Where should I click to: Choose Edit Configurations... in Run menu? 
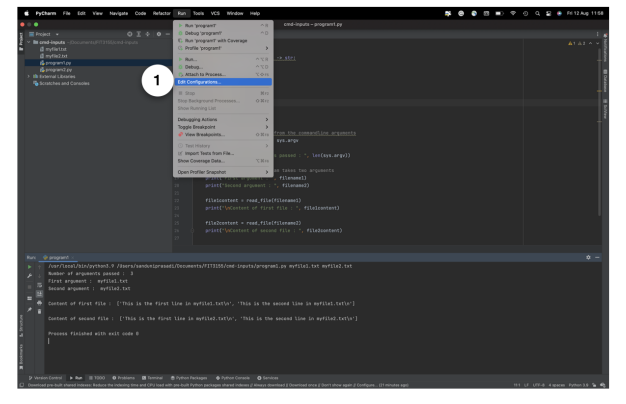(x=223, y=82)
